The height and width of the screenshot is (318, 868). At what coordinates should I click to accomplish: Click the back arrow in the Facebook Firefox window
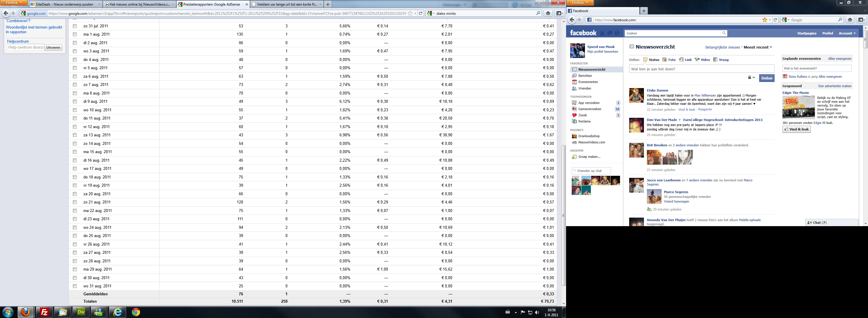coord(572,20)
